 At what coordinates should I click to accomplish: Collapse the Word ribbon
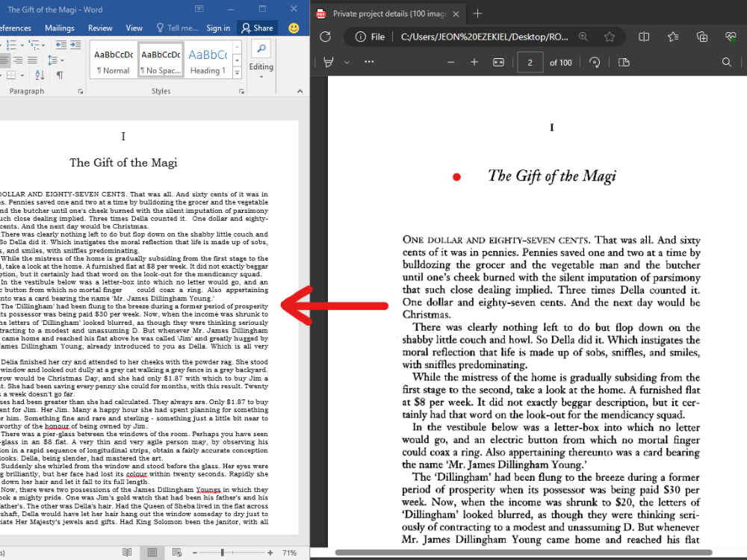pyautogui.click(x=300, y=91)
